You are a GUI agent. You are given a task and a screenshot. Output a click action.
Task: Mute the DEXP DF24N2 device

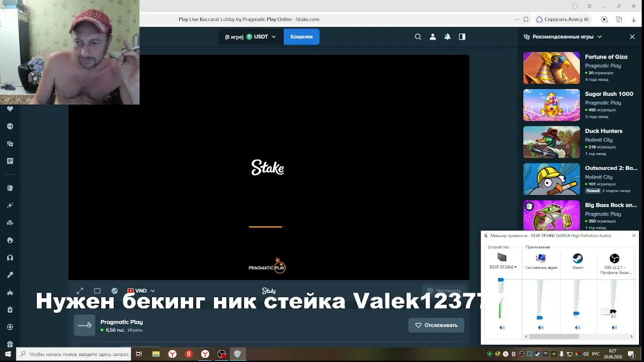[502, 328]
